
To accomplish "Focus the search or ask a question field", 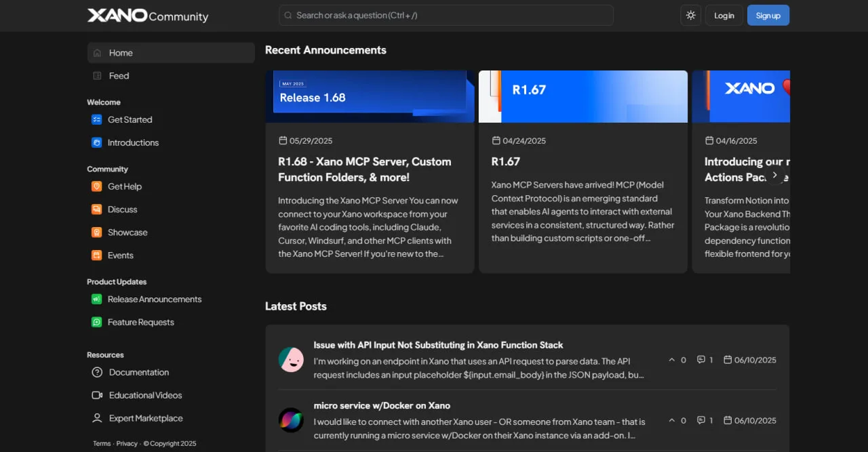I will (x=446, y=16).
